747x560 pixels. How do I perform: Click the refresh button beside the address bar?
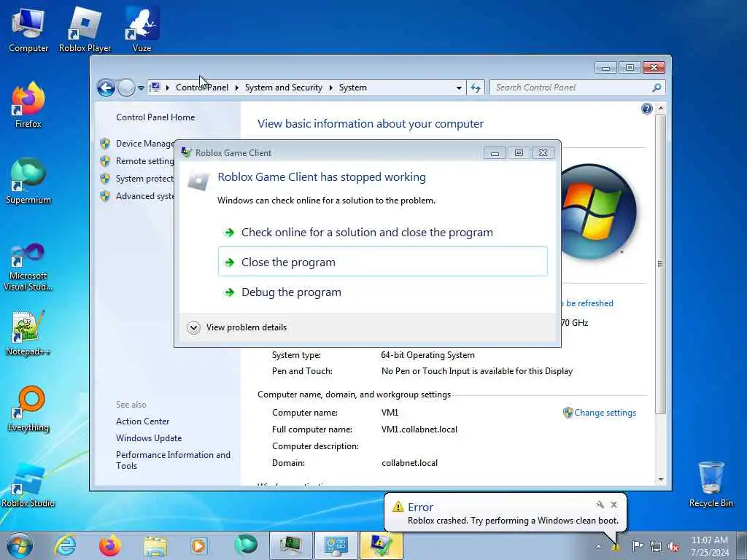coord(476,87)
